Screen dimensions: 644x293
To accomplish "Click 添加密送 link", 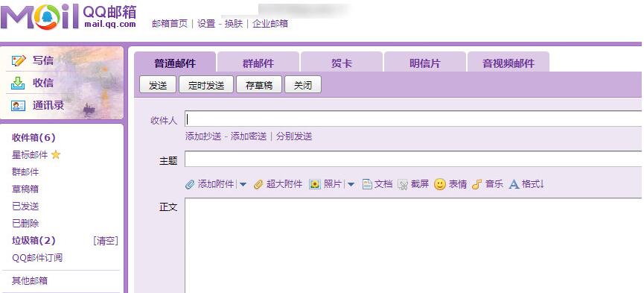I will [x=249, y=136].
